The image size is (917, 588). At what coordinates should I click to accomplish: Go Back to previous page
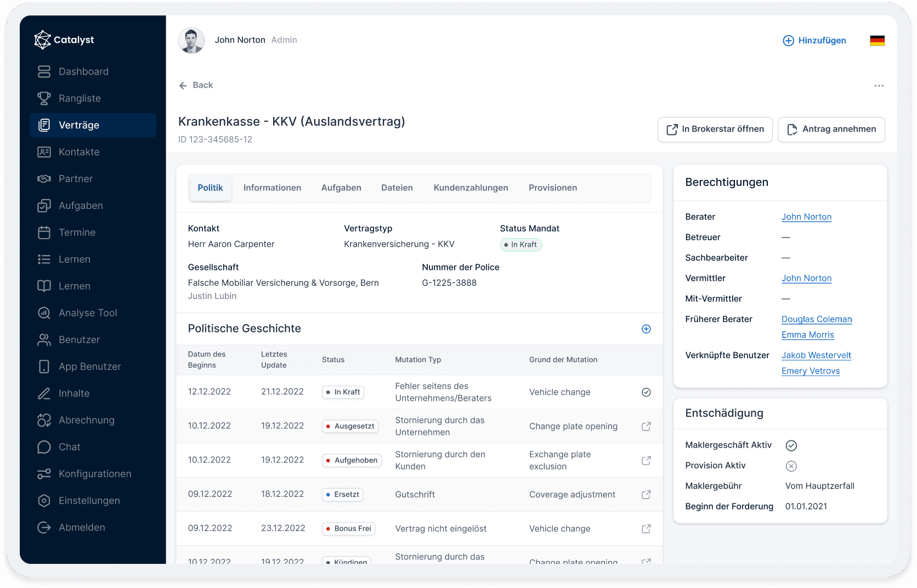coord(196,86)
